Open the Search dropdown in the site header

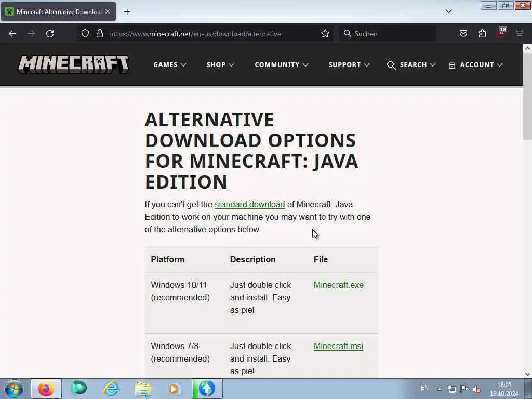(411, 65)
